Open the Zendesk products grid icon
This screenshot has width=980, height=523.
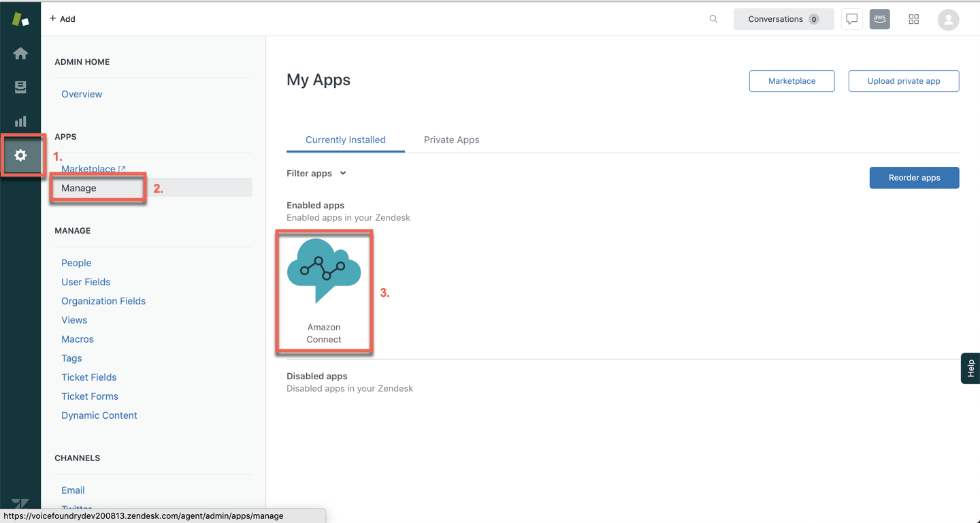[913, 19]
